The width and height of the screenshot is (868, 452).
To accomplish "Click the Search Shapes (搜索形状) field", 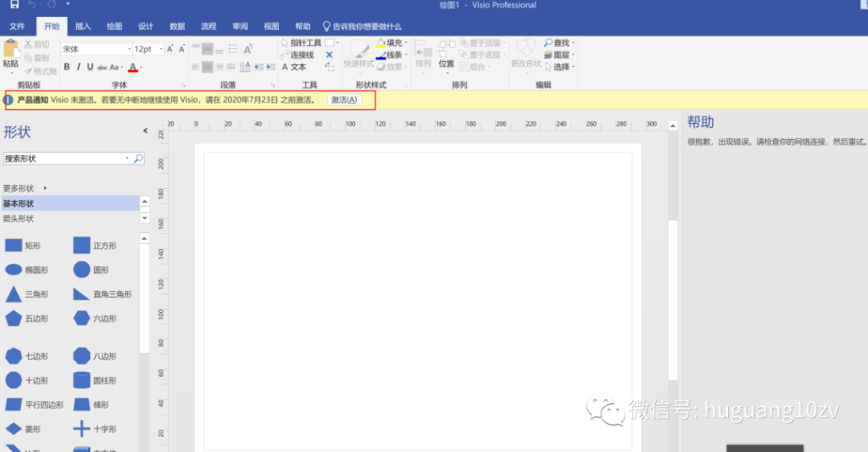I will click(x=65, y=159).
